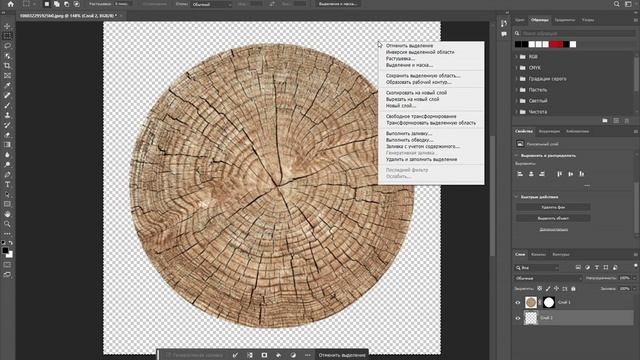Click Выделение и маска button in options bar
Image resolution: width=640 pixels, height=360 pixels.
pos(338,4)
